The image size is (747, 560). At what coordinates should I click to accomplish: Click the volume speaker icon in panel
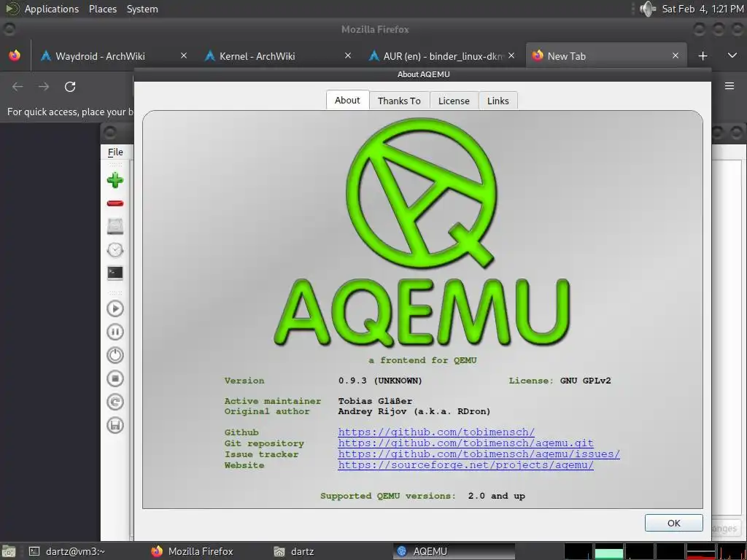click(648, 9)
